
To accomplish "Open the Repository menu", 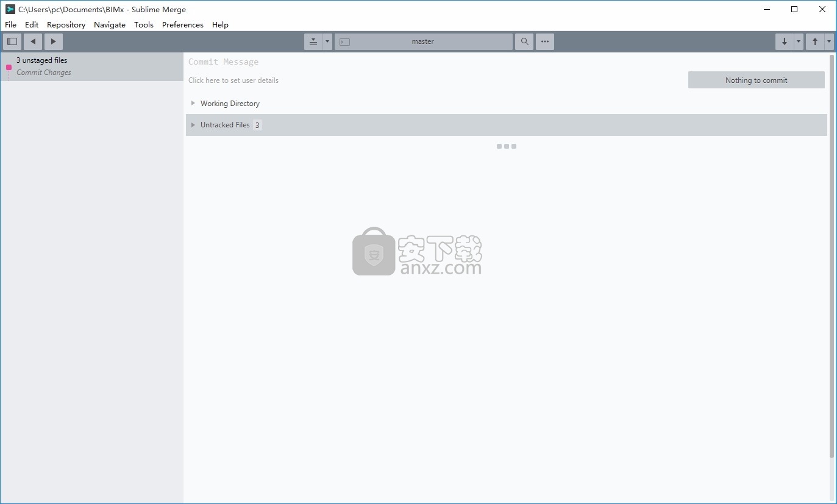I will [66, 25].
